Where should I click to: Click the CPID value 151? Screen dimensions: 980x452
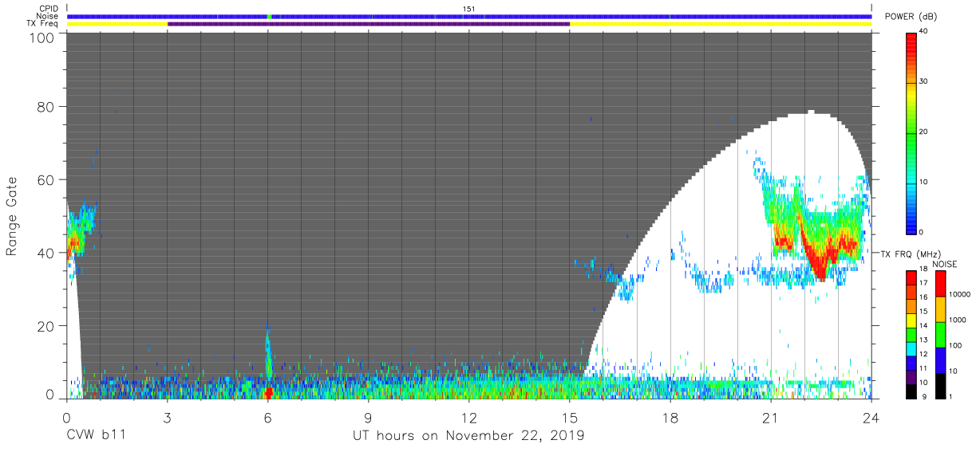point(469,9)
